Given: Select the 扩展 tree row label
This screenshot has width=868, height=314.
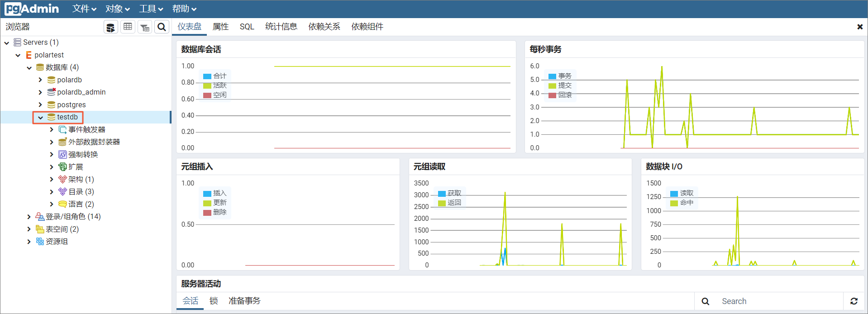Looking at the screenshot, I should pos(76,167).
